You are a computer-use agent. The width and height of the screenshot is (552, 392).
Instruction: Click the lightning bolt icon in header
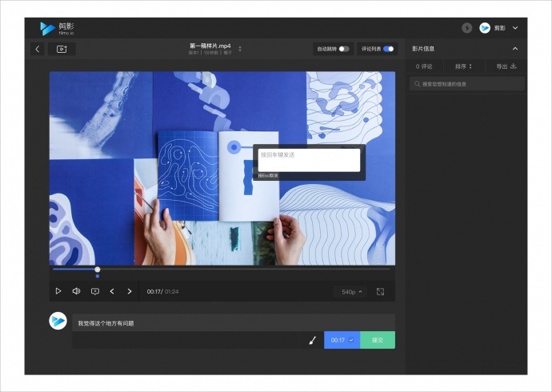(x=467, y=28)
